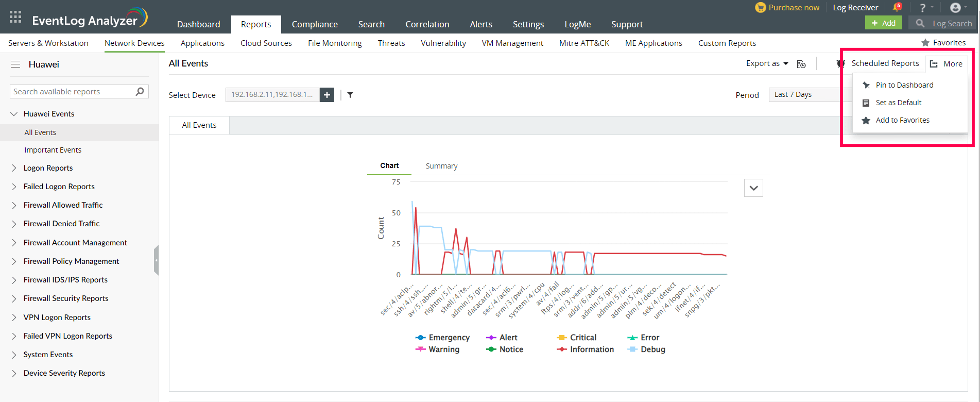Toggle the Debug legend series
This screenshot has width=980, height=402.
pos(646,349)
